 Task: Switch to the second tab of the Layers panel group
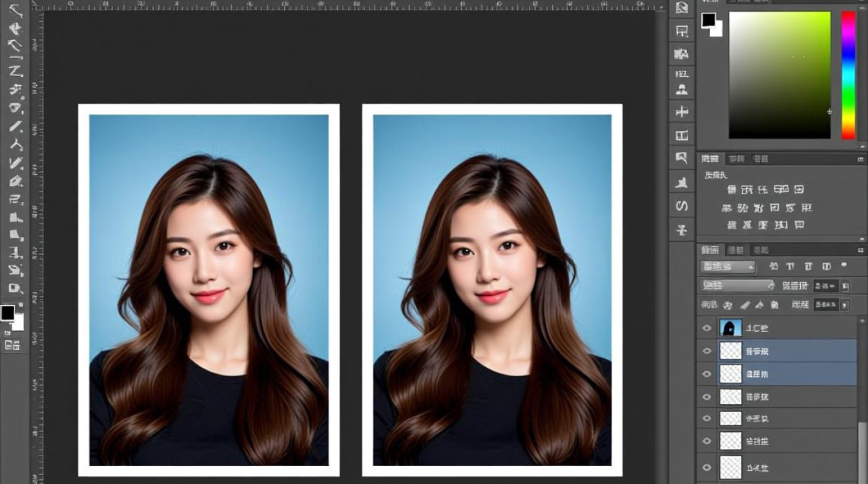coord(735,250)
